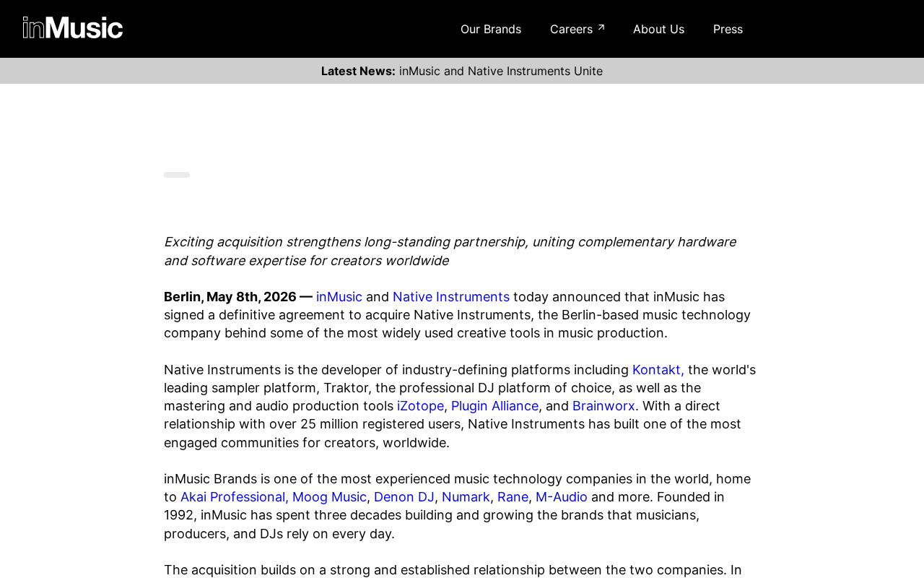
Task: Open the news banner headline 'inMusic and Native Instruments Unite'
Action: [x=501, y=71]
